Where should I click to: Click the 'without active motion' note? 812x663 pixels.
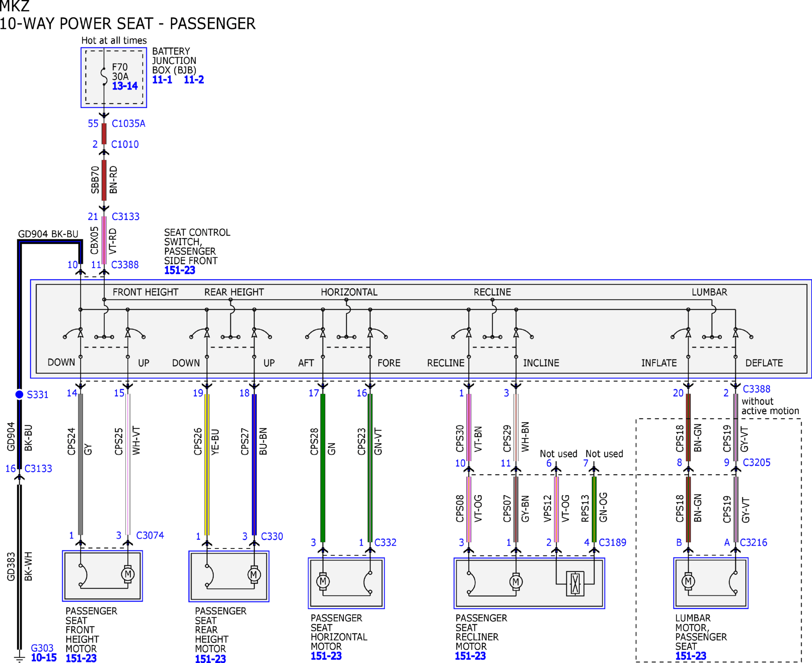click(x=770, y=406)
